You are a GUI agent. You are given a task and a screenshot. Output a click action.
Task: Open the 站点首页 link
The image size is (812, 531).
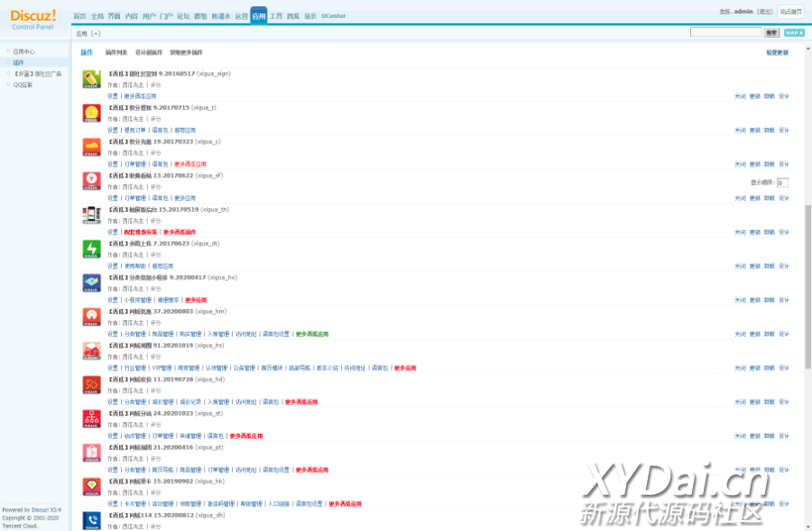tap(790, 12)
